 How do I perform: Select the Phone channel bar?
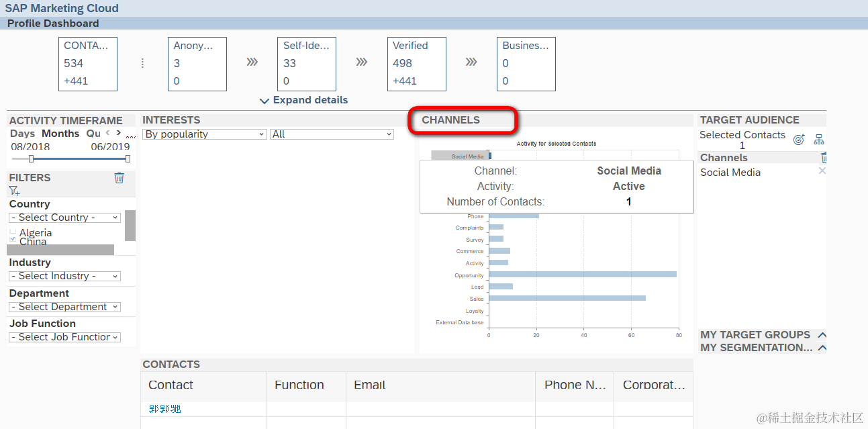coord(514,216)
